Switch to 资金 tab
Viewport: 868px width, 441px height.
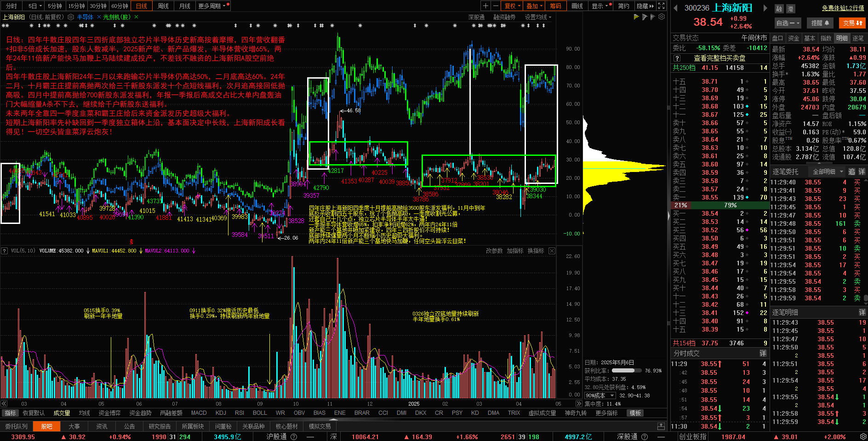[x=794, y=38]
